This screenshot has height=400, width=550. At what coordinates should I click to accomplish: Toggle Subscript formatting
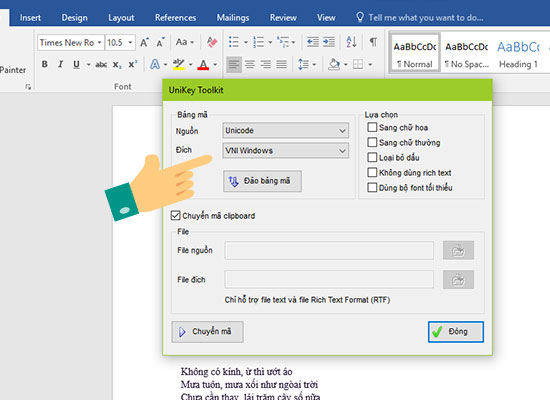click(117, 65)
